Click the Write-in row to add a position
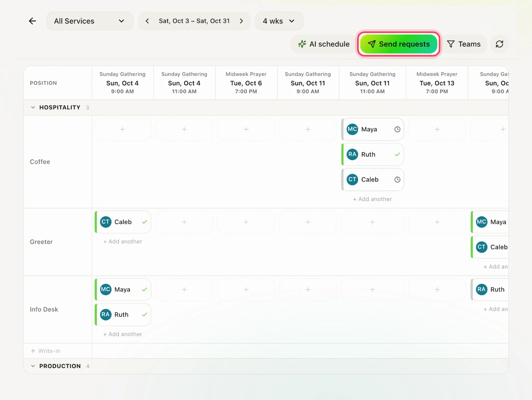532x400 pixels. pos(46,351)
